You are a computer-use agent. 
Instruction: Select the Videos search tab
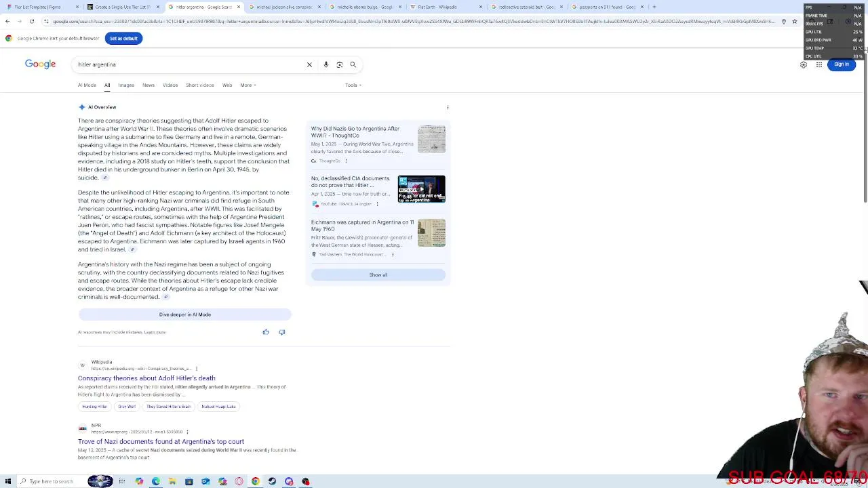pos(170,85)
